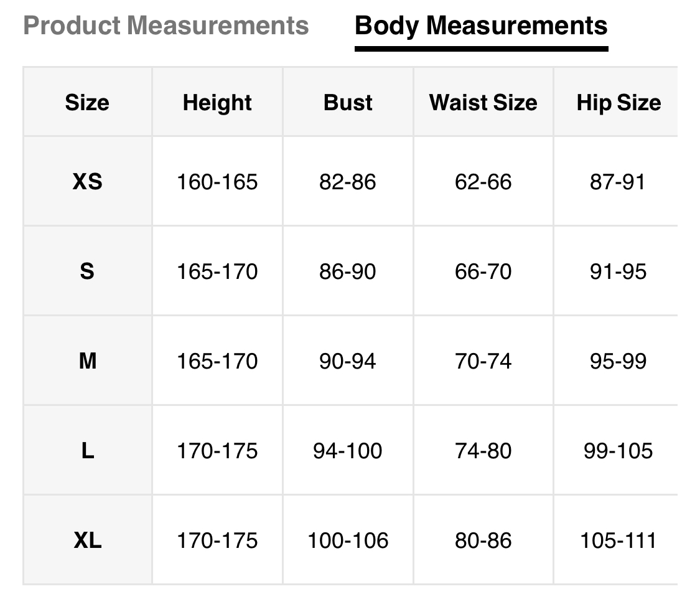Click the Waist Size column header

[483, 102]
